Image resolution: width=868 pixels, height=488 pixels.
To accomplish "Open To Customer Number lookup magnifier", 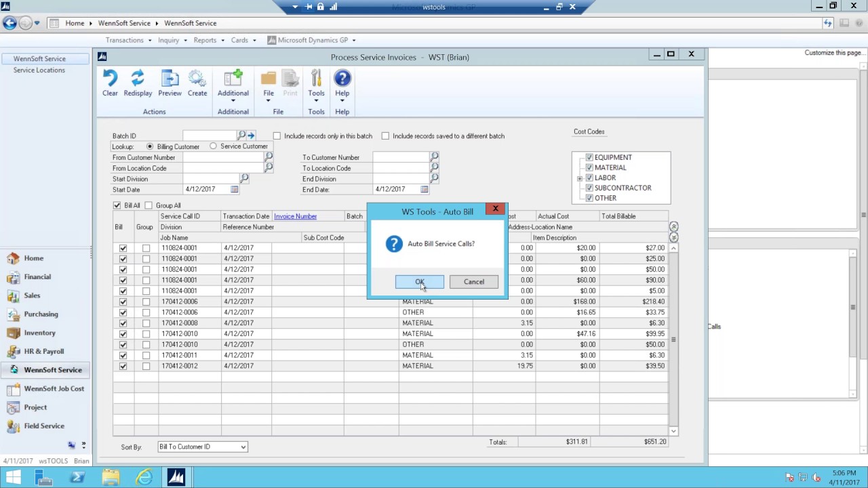I will coord(434,157).
